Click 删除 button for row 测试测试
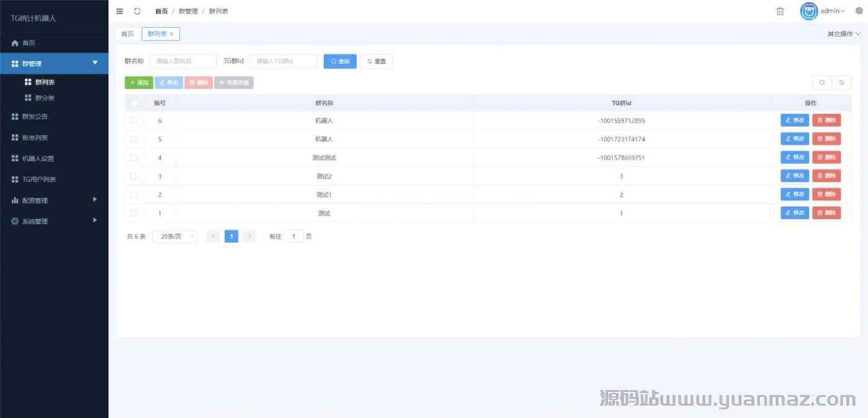Screen dimensions: 868x418 coord(826,158)
